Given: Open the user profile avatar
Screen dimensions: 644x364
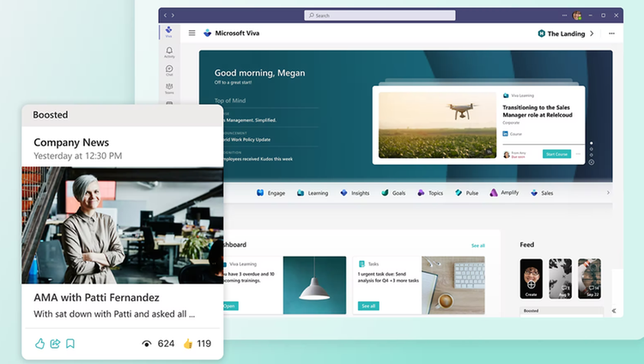Looking at the screenshot, I should (577, 15).
